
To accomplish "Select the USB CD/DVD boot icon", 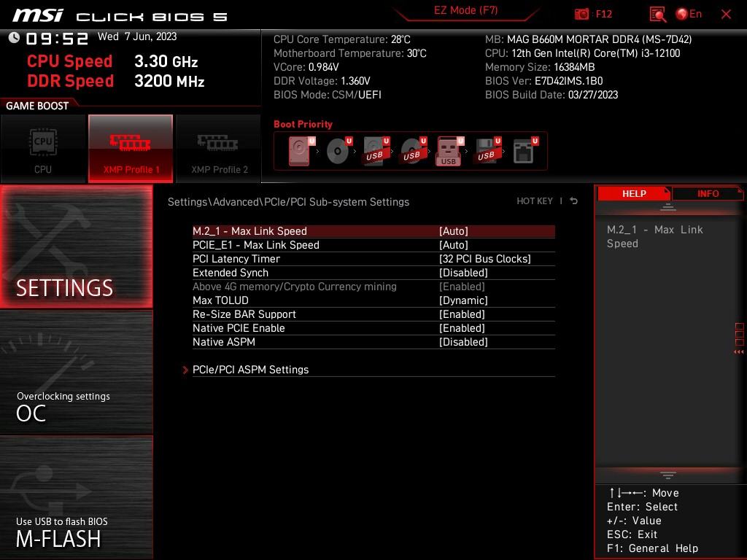I will [x=413, y=151].
